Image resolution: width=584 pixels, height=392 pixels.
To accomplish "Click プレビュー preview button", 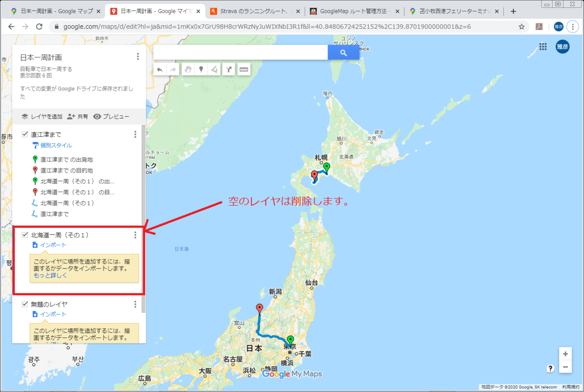I will coord(111,117).
